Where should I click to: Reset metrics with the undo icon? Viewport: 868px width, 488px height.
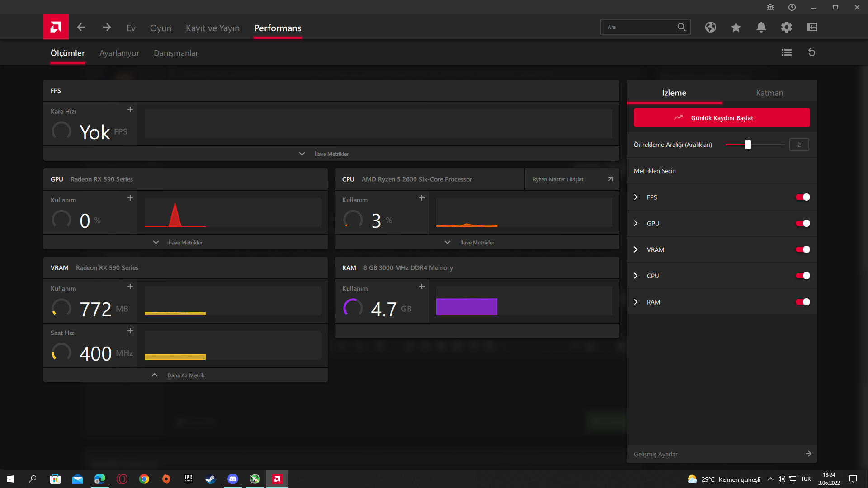tap(811, 52)
